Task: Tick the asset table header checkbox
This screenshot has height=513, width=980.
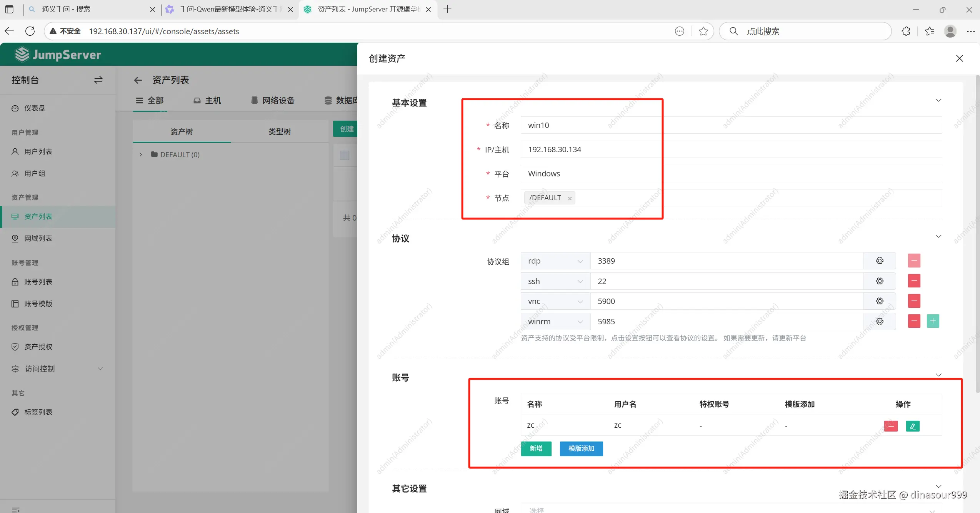Action: [345, 155]
